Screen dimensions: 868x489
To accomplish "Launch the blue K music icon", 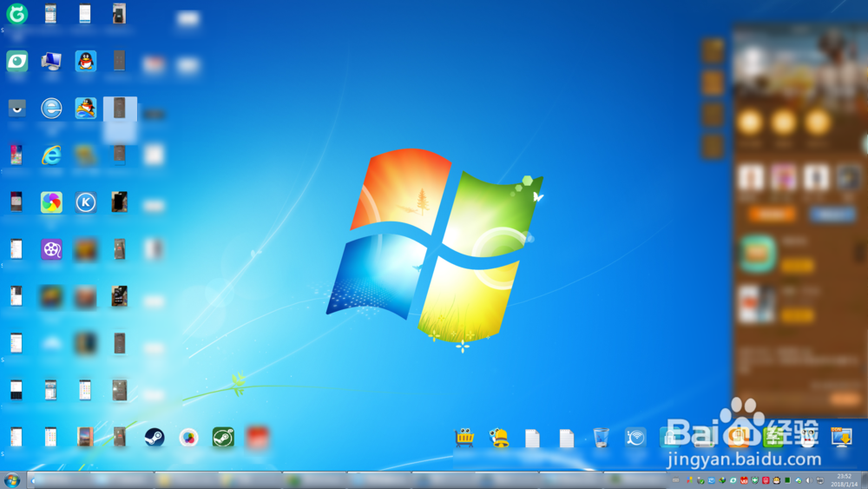I will pos(85,202).
